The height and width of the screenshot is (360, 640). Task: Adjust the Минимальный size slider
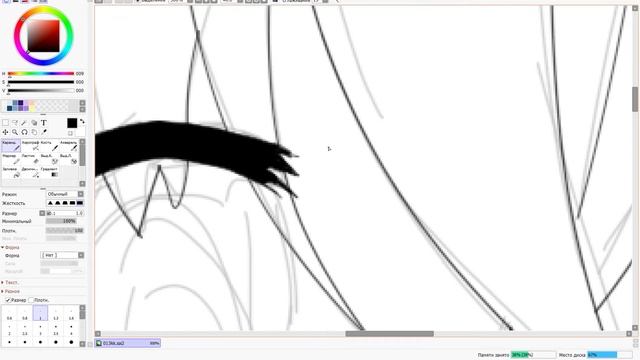point(61,221)
